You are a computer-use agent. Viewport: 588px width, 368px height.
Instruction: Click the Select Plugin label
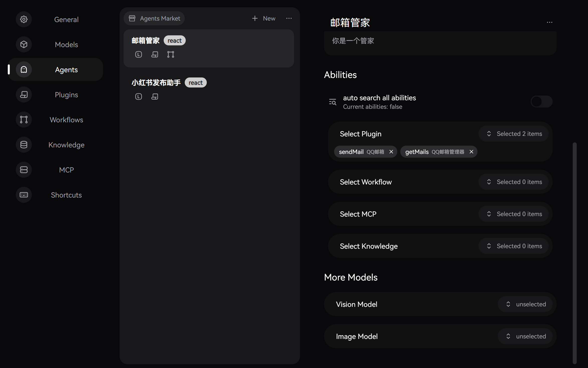[361, 134]
